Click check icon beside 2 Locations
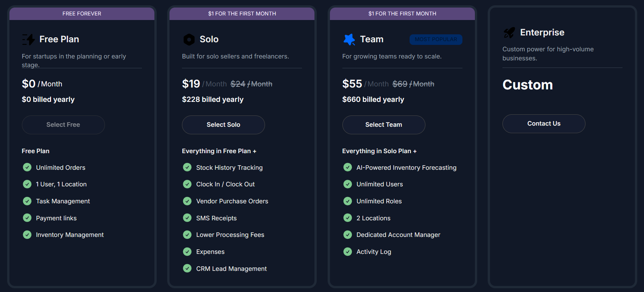Image resolution: width=644 pixels, height=292 pixels. pyautogui.click(x=348, y=218)
